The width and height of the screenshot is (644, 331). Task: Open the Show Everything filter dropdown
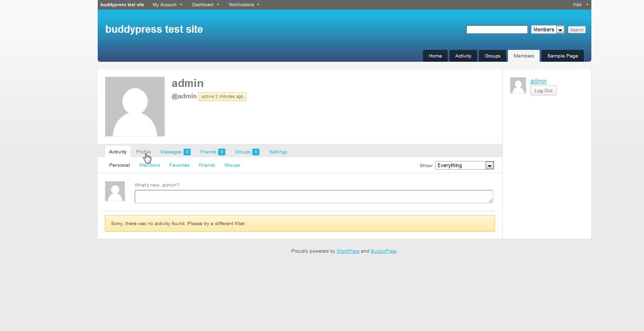(464, 165)
